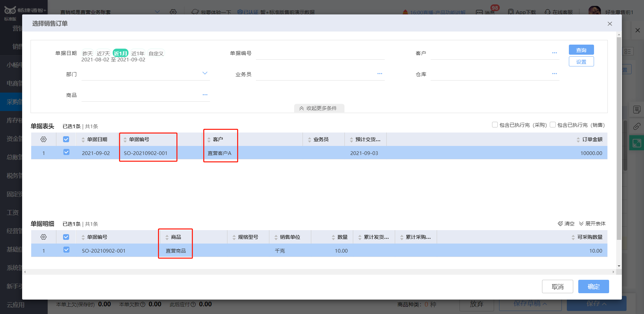The width and height of the screenshot is (644, 314).
Task: Click the 单据编号 input field
Action: coord(320,53)
